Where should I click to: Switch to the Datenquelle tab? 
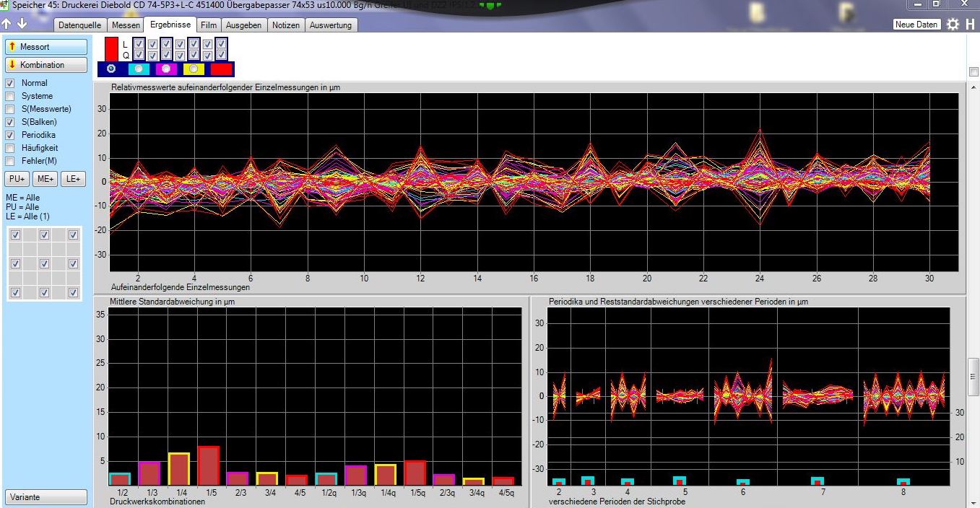pyautogui.click(x=79, y=25)
